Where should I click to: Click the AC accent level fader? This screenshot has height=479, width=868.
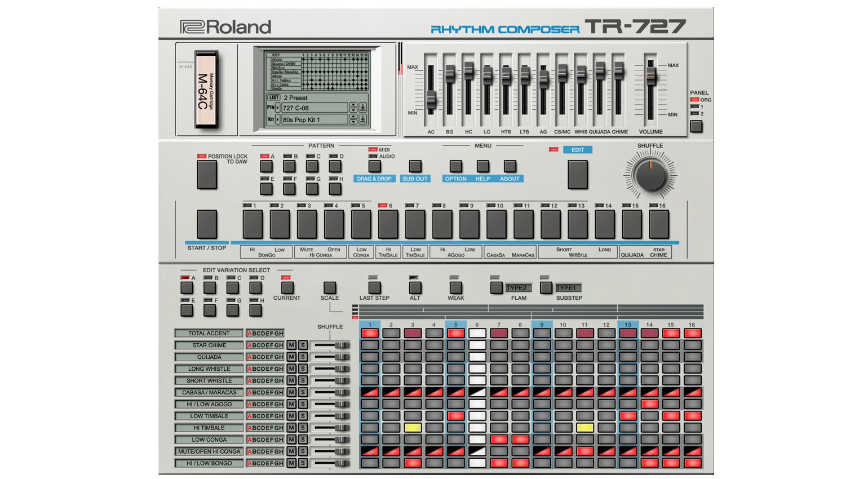[x=431, y=100]
